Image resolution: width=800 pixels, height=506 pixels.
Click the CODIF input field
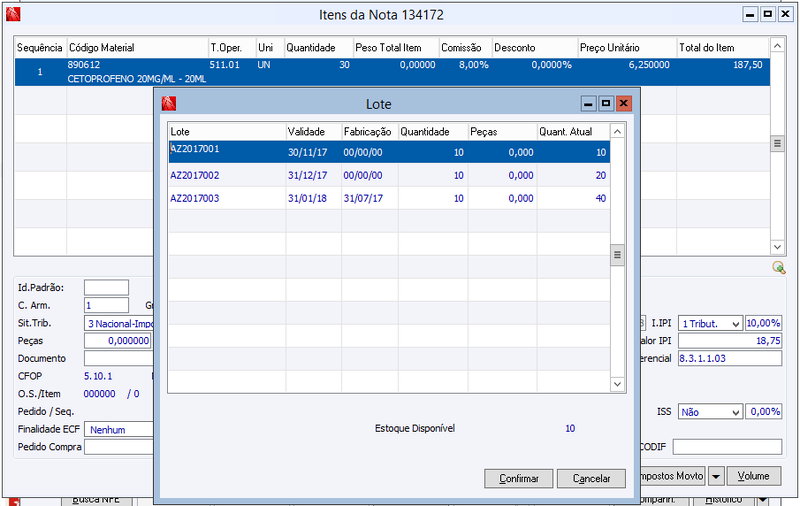[727, 447]
